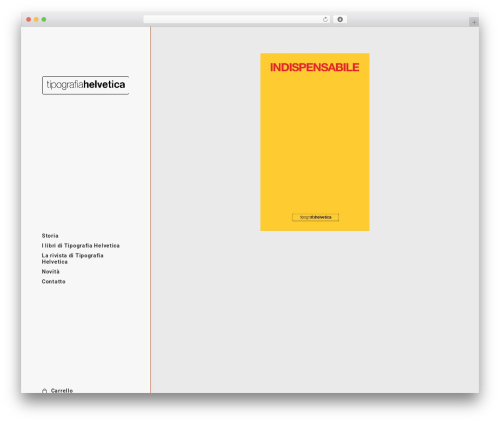This screenshot has height=423, width=500.
Task: Open the Carrello shopping cart link
Action: tap(62, 390)
